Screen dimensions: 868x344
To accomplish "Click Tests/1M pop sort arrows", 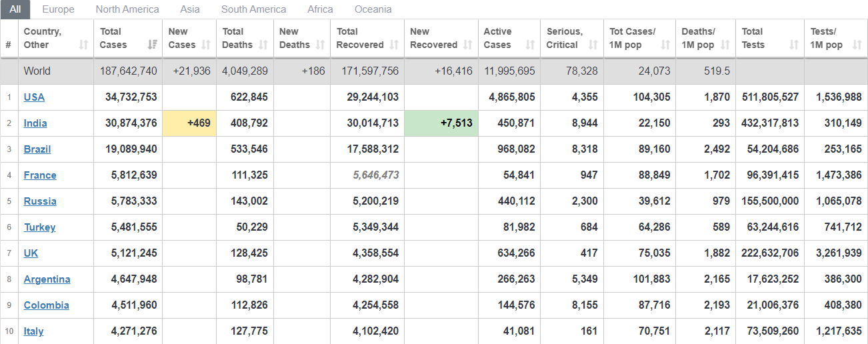I will [856, 45].
